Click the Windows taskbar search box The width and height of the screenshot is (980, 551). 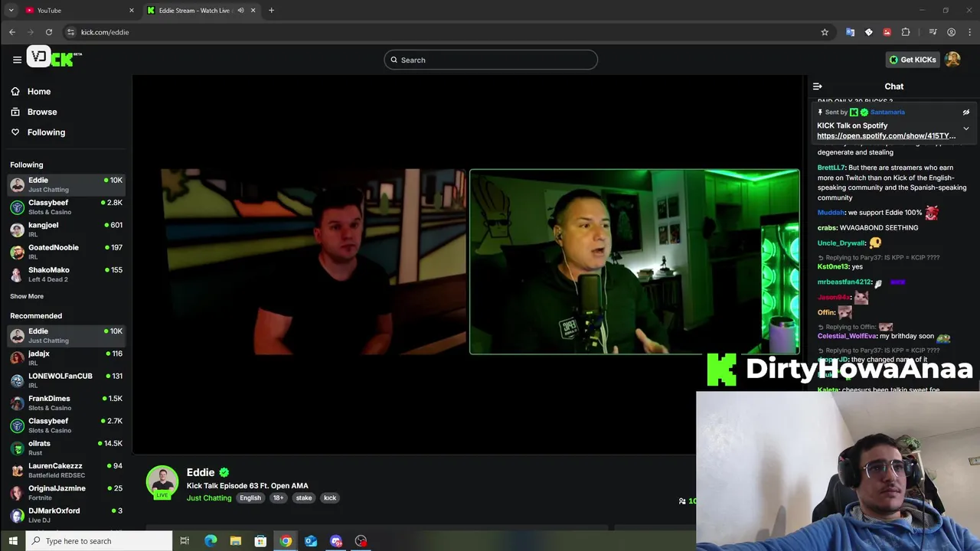tap(100, 541)
